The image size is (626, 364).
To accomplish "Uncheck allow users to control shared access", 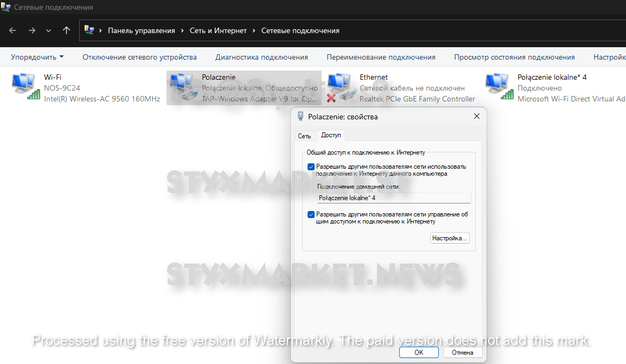I will click(311, 215).
